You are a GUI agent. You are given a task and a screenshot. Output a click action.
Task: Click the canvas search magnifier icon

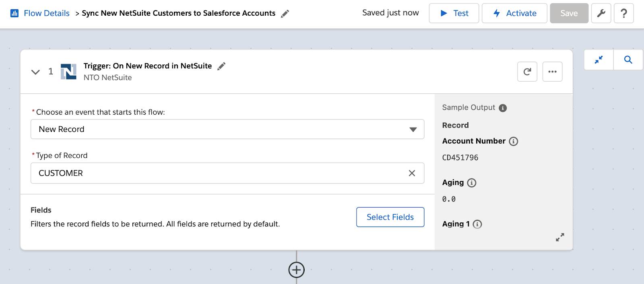pos(628,60)
